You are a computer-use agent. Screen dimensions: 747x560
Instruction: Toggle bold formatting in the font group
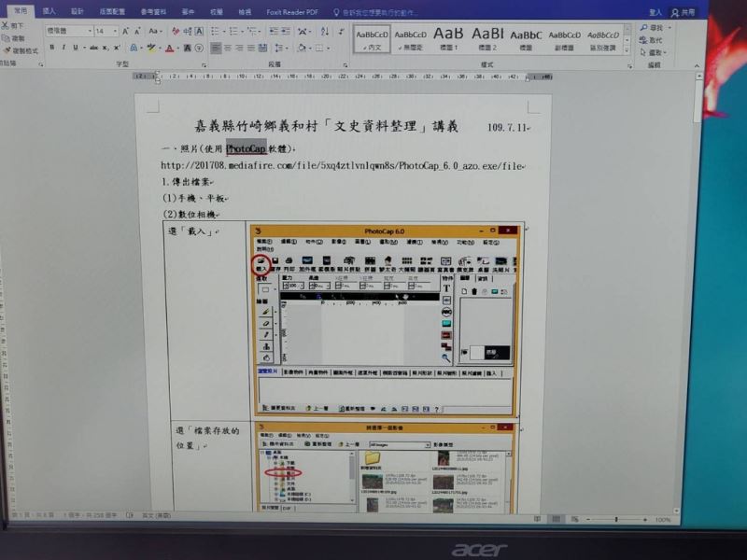pos(51,48)
